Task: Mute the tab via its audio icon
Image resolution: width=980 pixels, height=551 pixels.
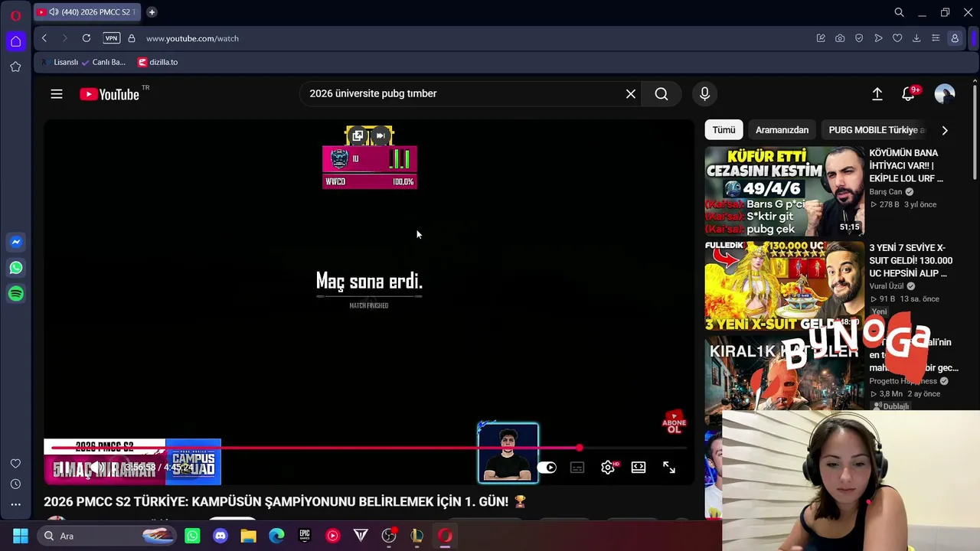Action: tap(54, 12)
